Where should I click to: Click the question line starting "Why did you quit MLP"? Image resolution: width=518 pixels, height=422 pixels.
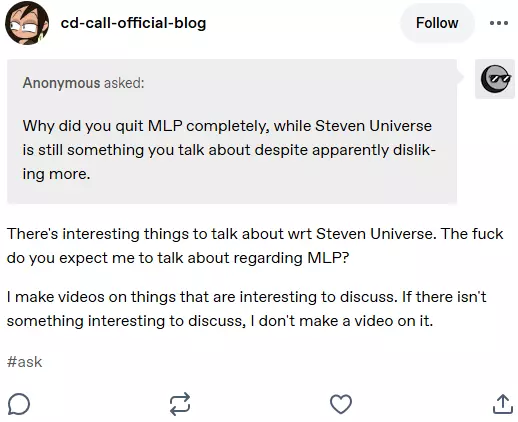pos(227,126)
